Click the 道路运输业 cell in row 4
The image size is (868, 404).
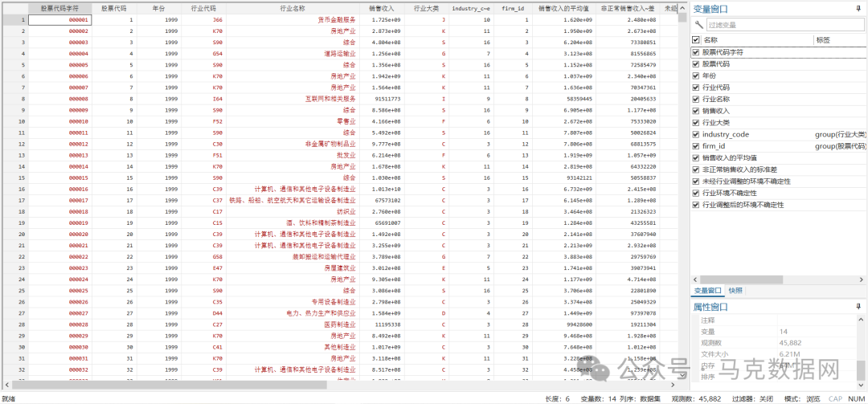(x=293, y=54)
